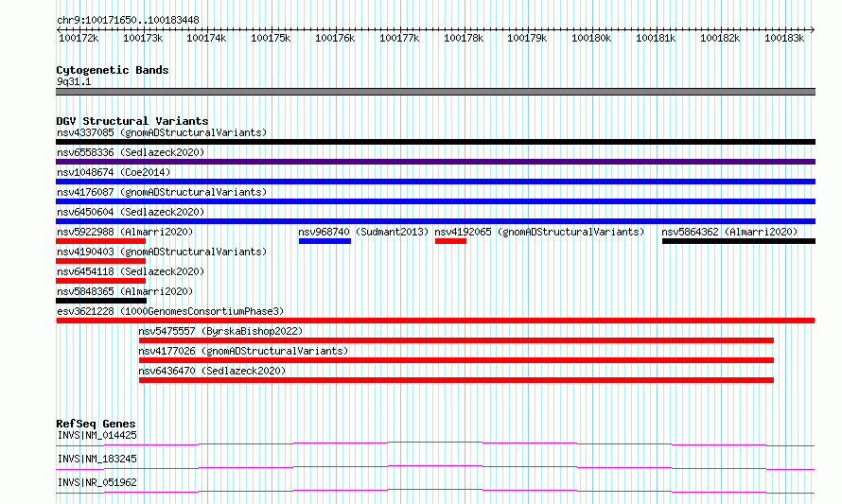Click the 100172k ruler position
Viewport: 842px width, 504px height.
79,38
